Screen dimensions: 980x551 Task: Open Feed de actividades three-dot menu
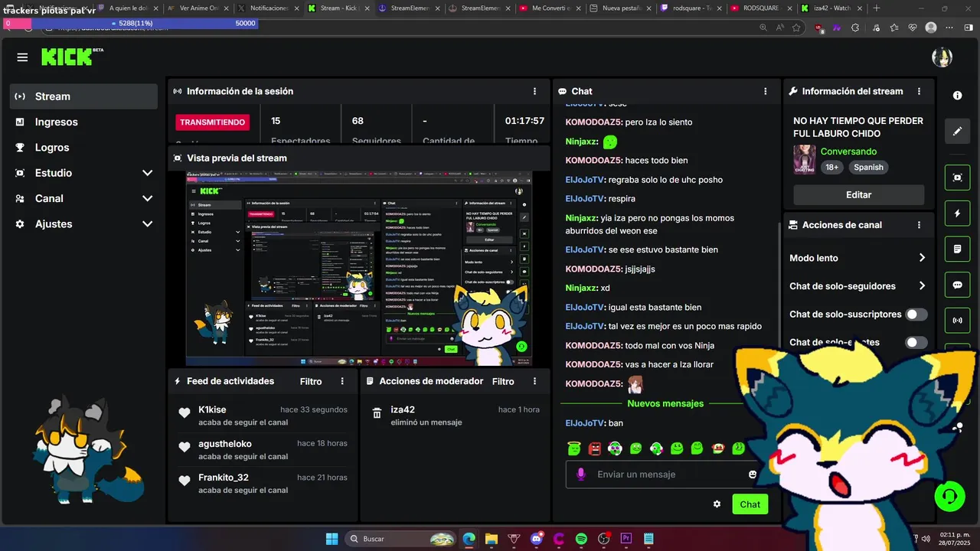click(342, 381)
